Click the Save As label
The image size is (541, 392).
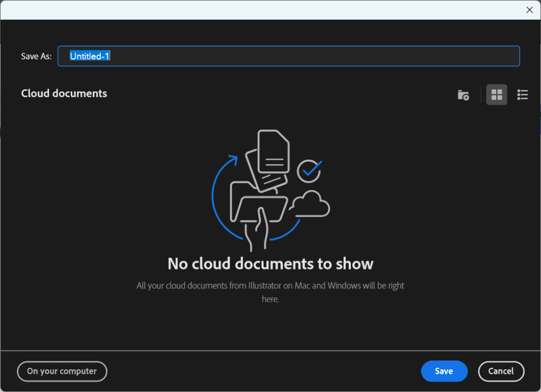(36, 56)
